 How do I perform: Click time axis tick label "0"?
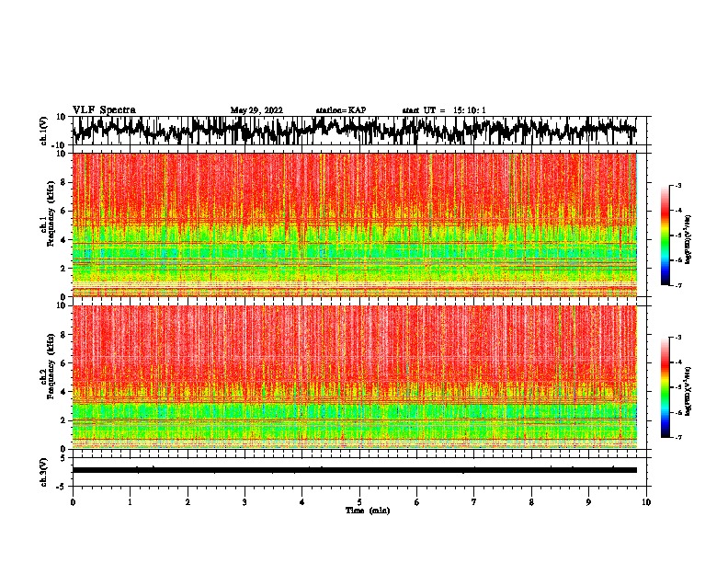click(73, 502)
